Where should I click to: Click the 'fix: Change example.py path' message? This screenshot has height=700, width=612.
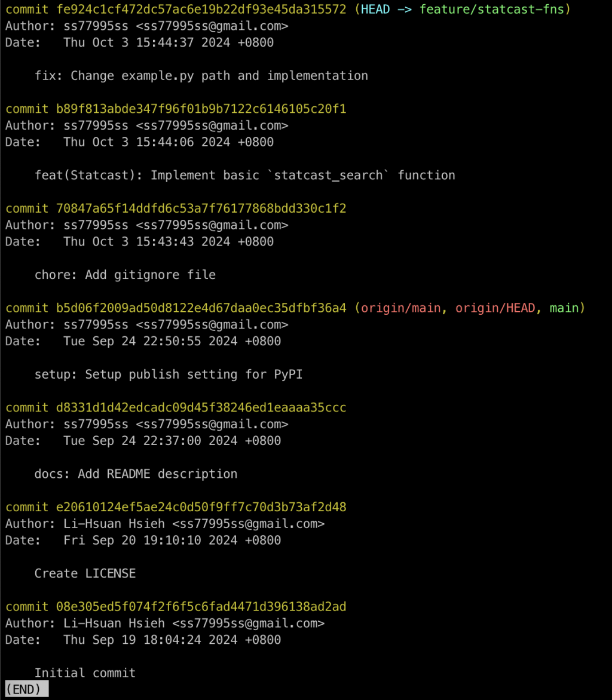click(201, 76)
